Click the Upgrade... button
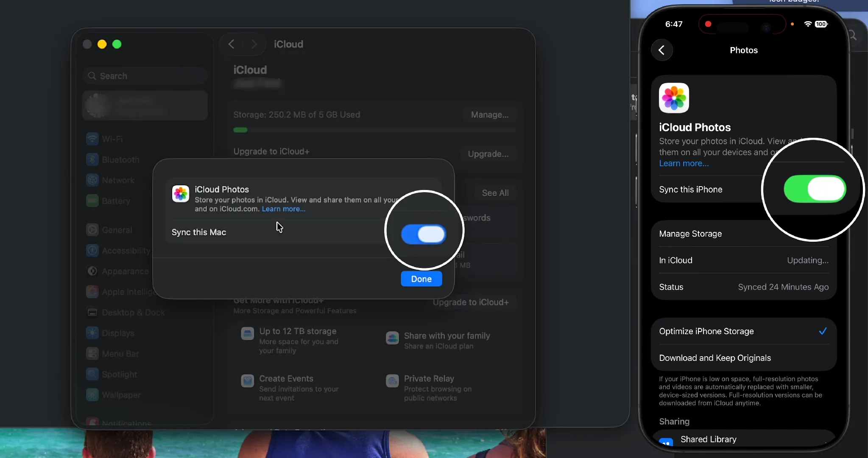This screenshot has width=868, height=458. point(488,154)
